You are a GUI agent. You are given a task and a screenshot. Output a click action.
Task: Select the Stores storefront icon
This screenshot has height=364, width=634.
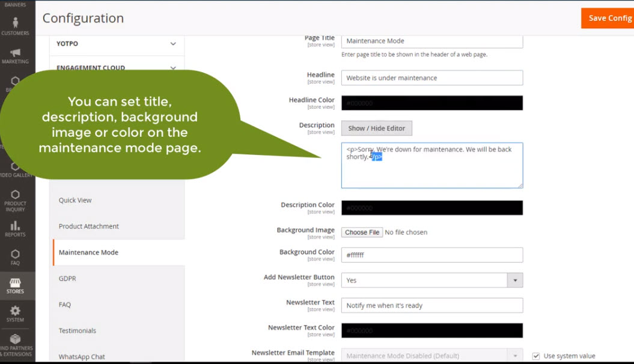tap(15, 285)
